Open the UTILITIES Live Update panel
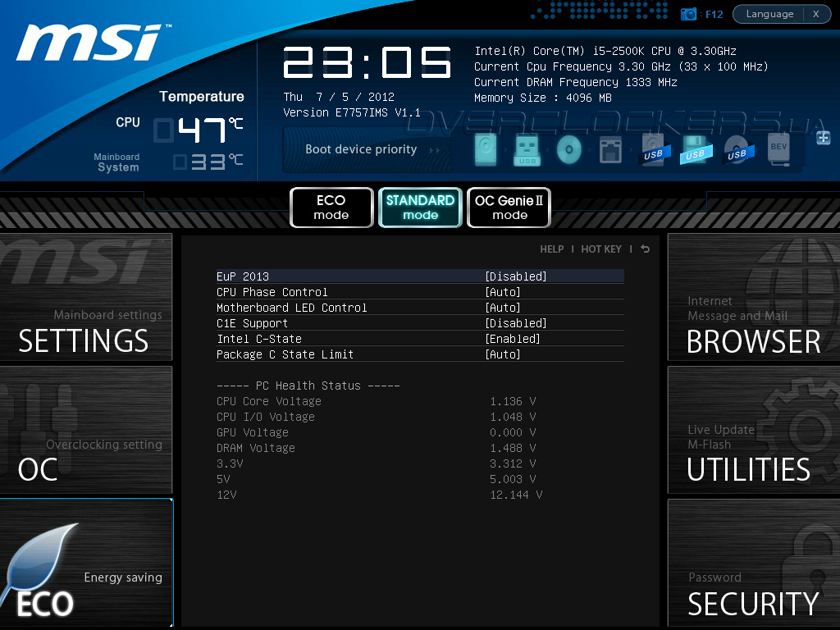This screenshot has height=630, width=840. tap(754, 430)
